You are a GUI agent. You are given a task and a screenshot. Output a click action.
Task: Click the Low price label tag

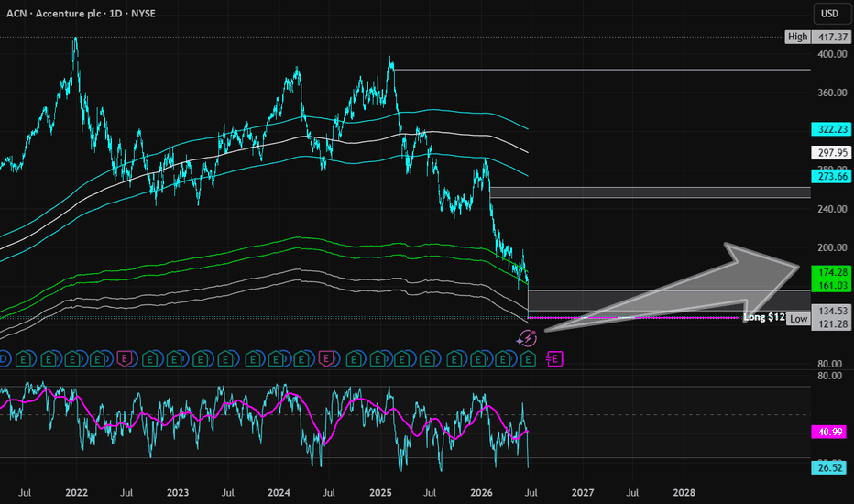pos(798,319)
